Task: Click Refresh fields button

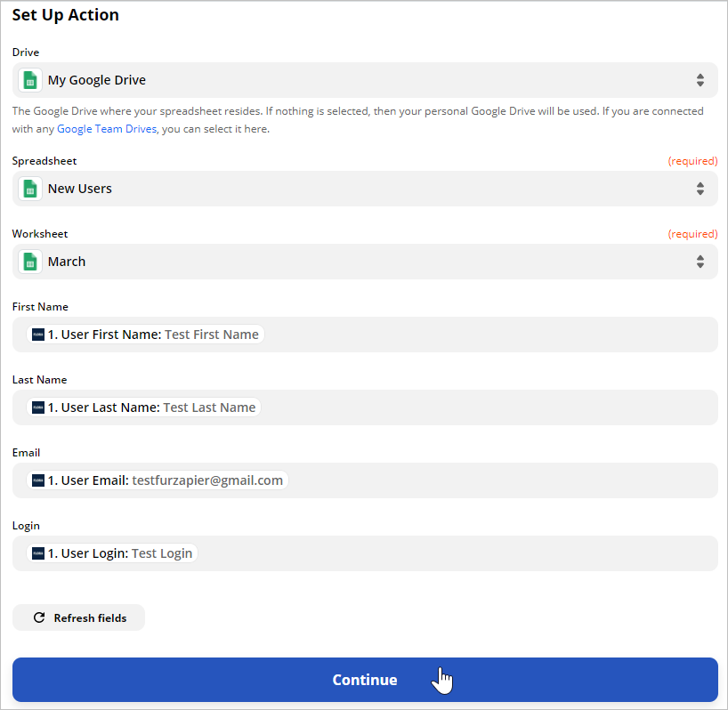Action: pos(78,617)
